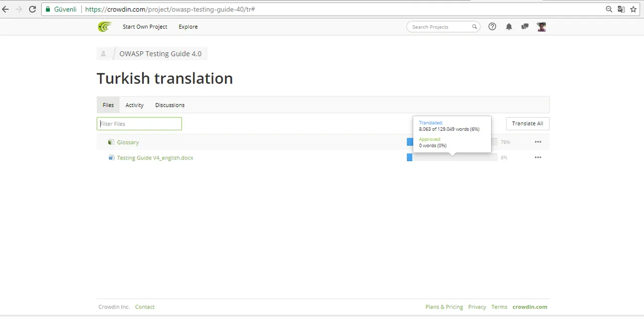Open the user profile avatar

point(541,27)
